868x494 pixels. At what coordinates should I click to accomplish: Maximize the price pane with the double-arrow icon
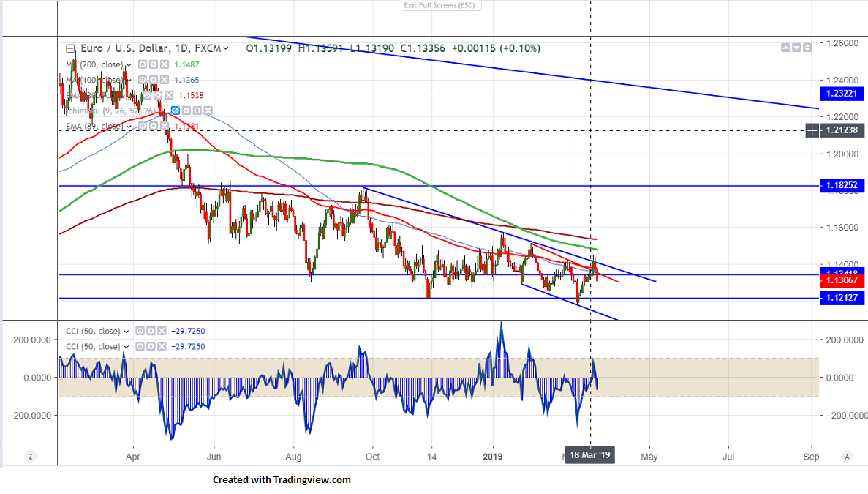[x=807, y=48]
